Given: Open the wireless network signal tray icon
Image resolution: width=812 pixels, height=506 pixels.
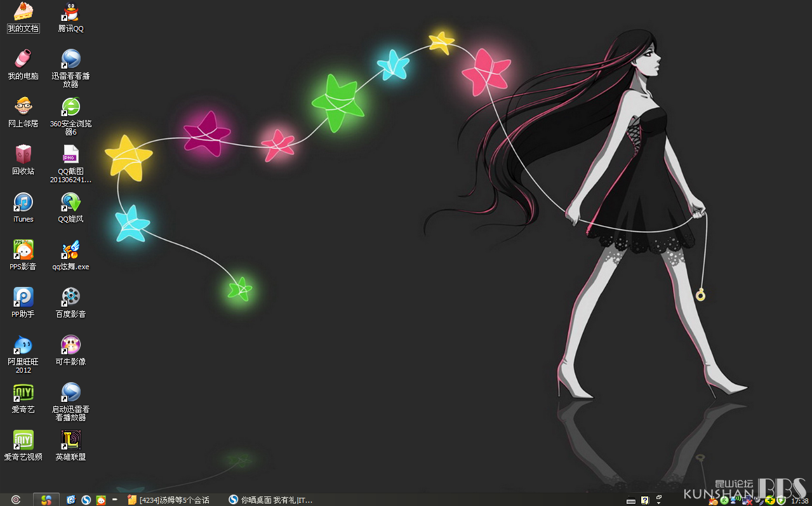Looking at the screenshot, I should 736,500.
